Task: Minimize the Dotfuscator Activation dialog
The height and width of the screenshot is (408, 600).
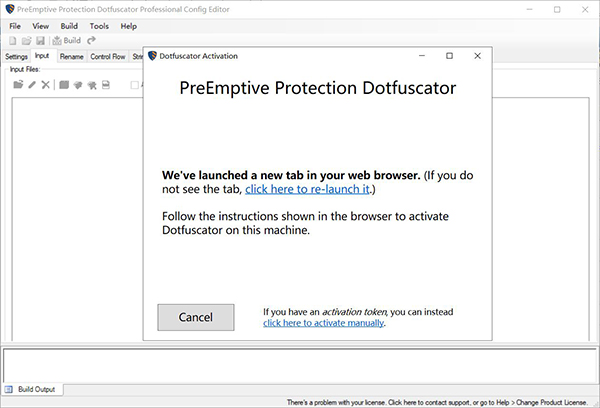Action: pos(422,56)
